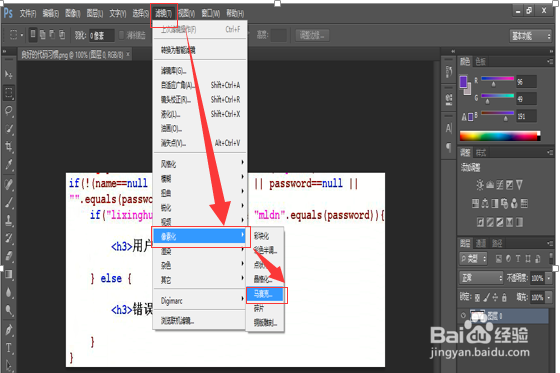Click the R channel slider

coord(498,80)
